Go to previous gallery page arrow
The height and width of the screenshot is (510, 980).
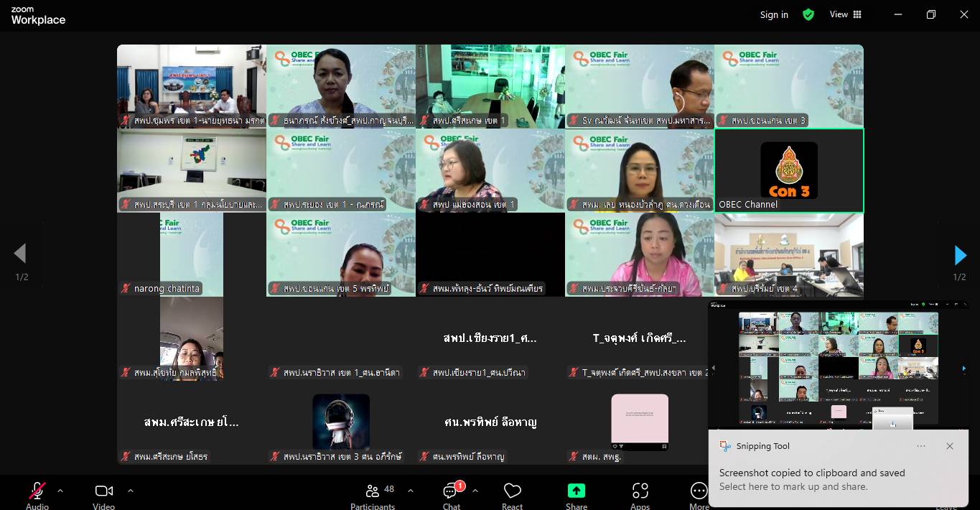pos(20,254)
